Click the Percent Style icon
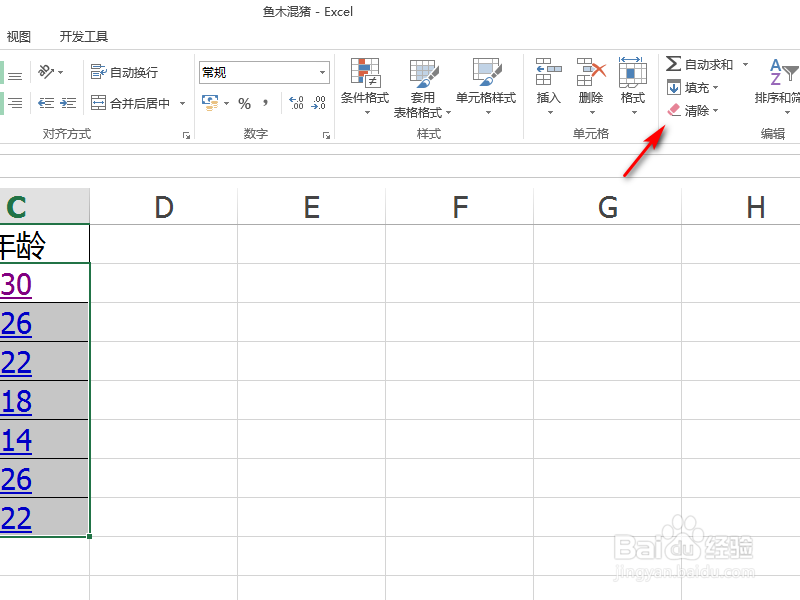This screenshot has width=800, height=600. coord(245,102)
